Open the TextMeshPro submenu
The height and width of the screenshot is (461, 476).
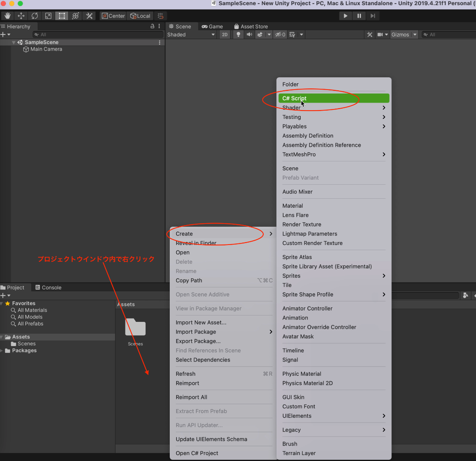coord(334,155)
